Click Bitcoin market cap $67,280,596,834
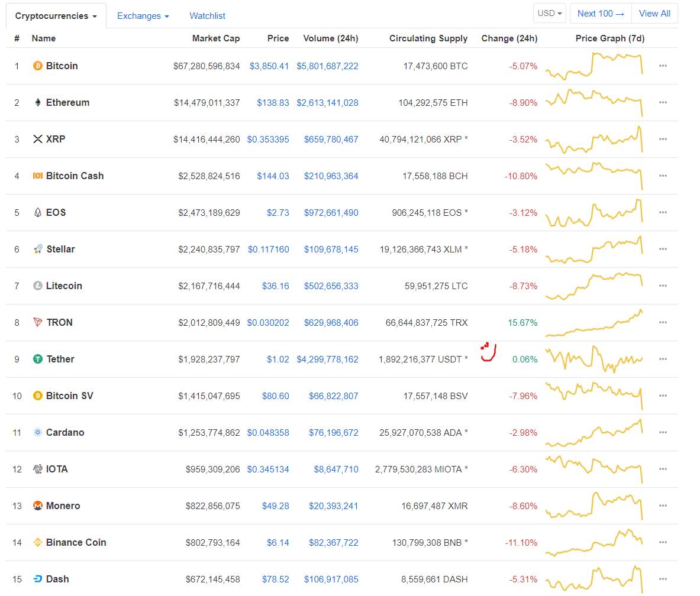Viewport: 700px width, 596px height. point(207,66)
